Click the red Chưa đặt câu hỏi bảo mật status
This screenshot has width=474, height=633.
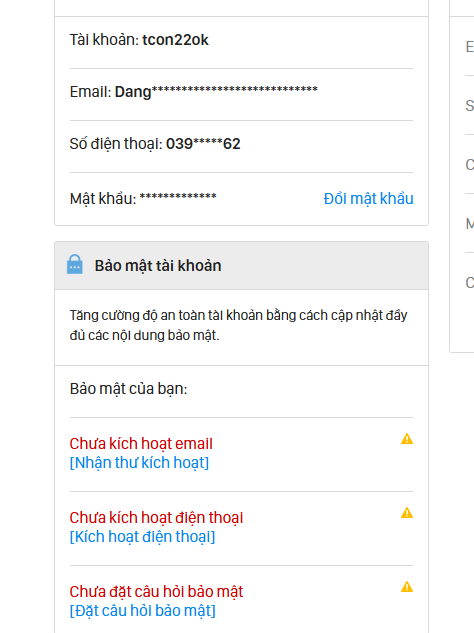tap(156, 591)
